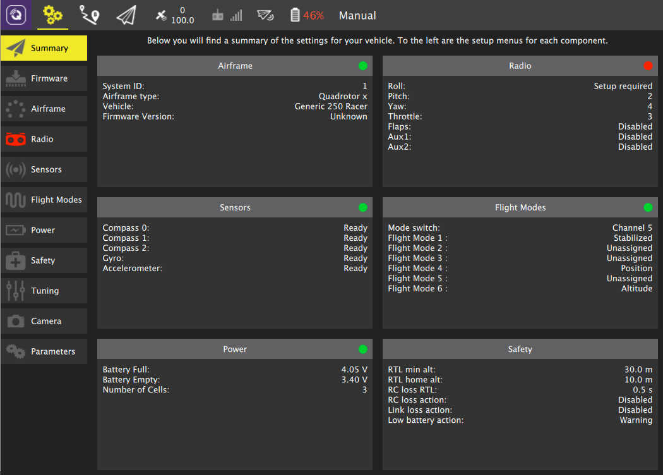Click the RC signal strength indicator

[x=227, y=16]
